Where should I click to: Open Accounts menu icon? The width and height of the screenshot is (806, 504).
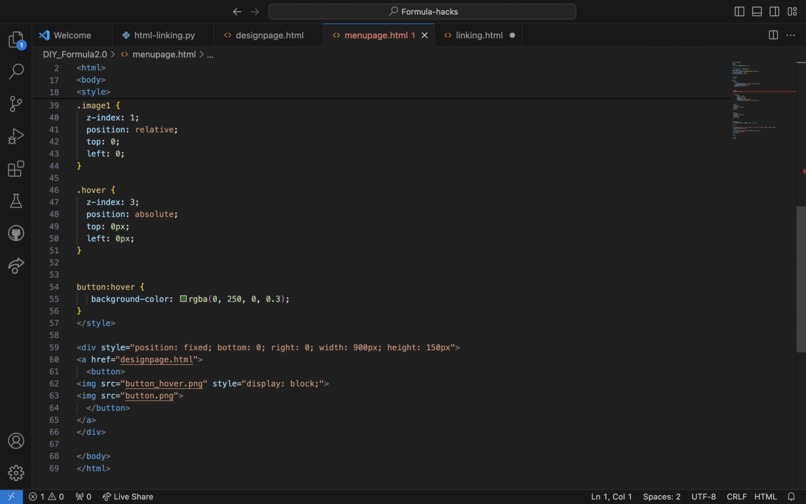pos(16,441)
